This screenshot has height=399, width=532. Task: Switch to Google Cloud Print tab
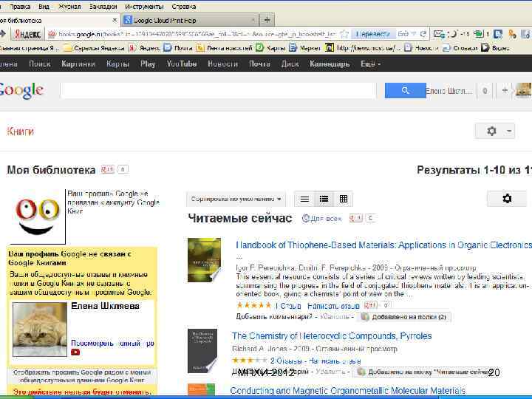pos(190,21)
